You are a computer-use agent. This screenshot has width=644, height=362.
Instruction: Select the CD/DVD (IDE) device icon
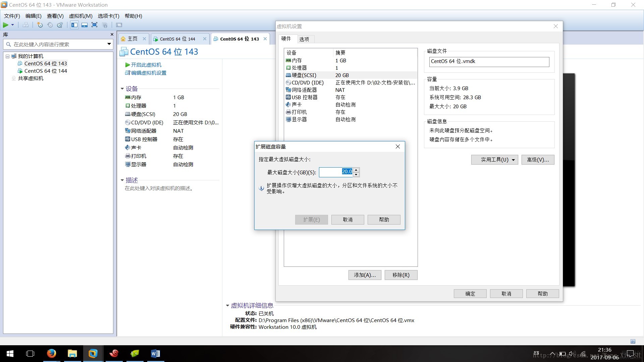pyautogui.click(x=288, y=82)
